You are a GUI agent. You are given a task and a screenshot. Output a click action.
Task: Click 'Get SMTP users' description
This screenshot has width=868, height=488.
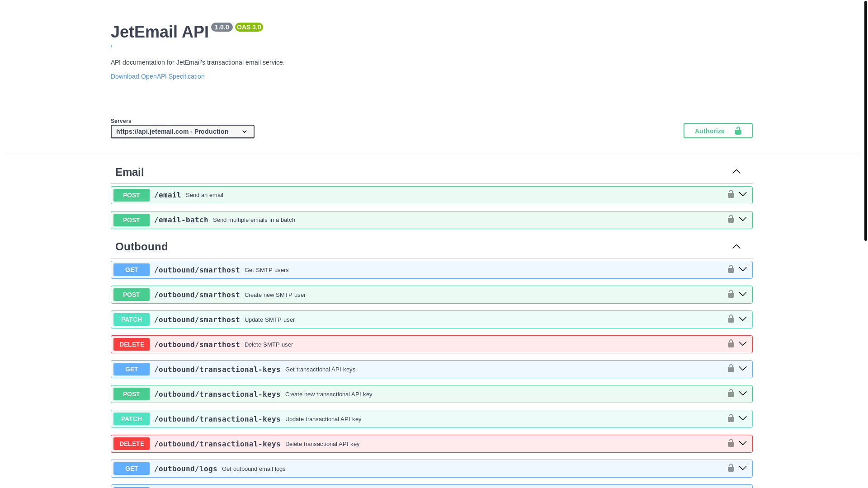point(267,270)
